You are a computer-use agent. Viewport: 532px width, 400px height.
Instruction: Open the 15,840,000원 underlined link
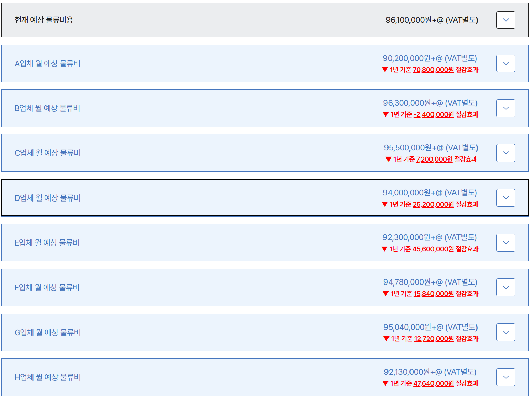[434, 294]
